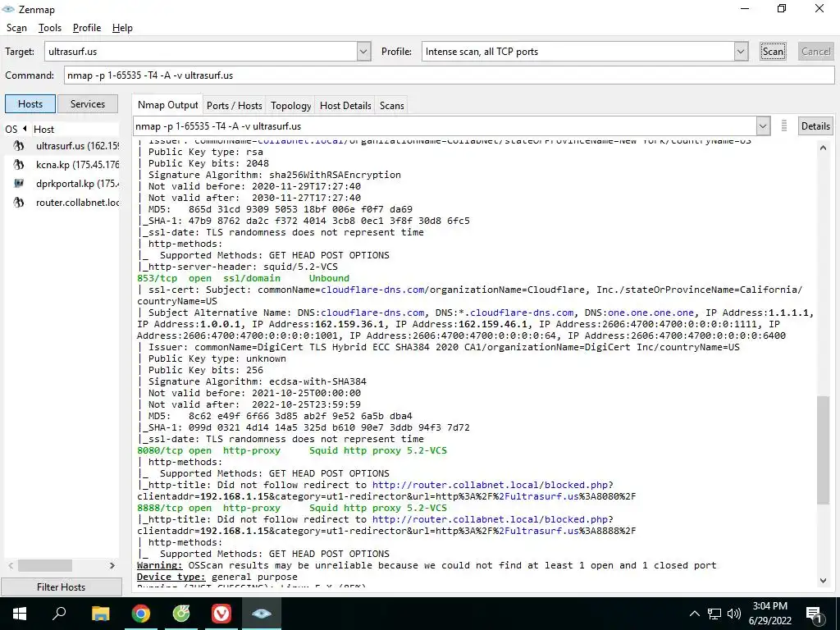
Task: Click the 8080/tcp open http-proxy line
Action: click(292, 450)
